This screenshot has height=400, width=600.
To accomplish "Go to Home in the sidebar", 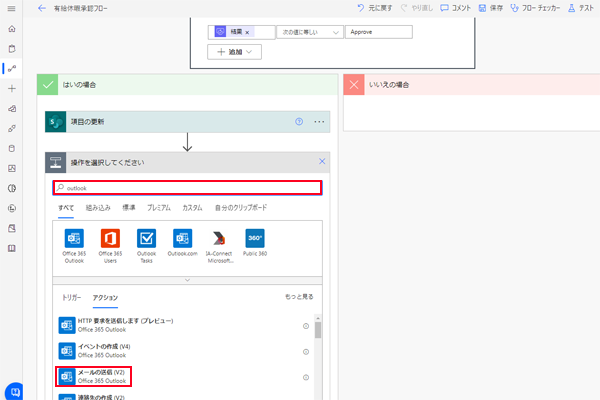I will [12, 29].
